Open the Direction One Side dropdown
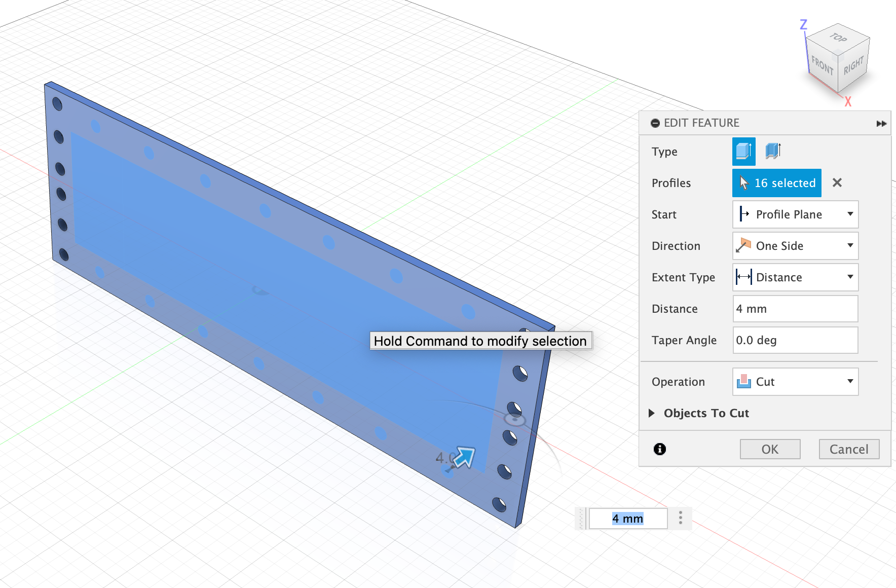896x588 pixels. [x=795, y=246]
